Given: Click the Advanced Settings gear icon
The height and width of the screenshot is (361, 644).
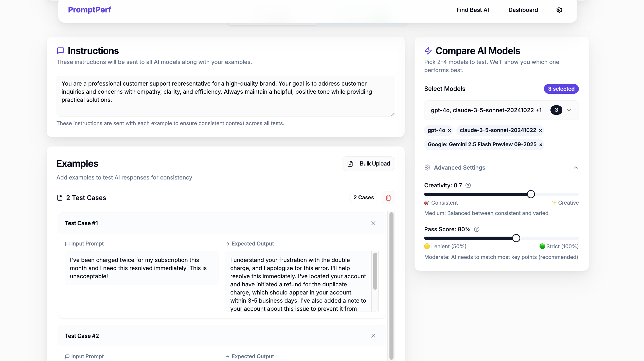Looking at the screenshot, I should tap(427, 168).
